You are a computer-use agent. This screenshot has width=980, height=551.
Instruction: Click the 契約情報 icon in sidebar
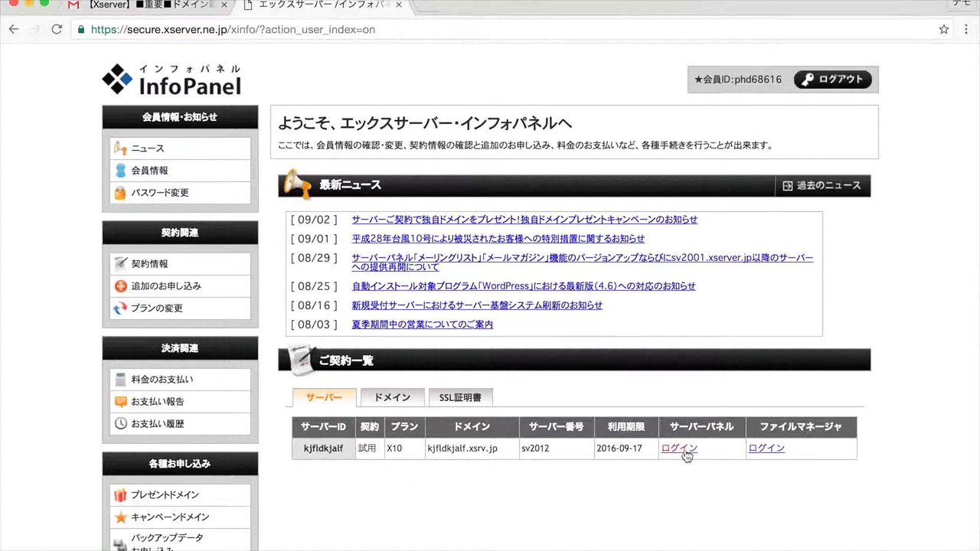point(120,263)
